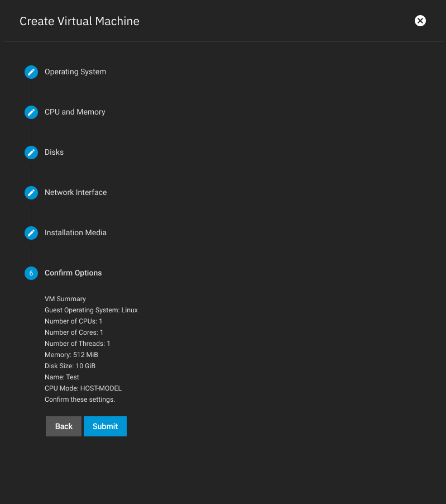Click the 'Disk Size: 10 GiB' line
The height and width of the screenshot is (504, 446).
70,366
